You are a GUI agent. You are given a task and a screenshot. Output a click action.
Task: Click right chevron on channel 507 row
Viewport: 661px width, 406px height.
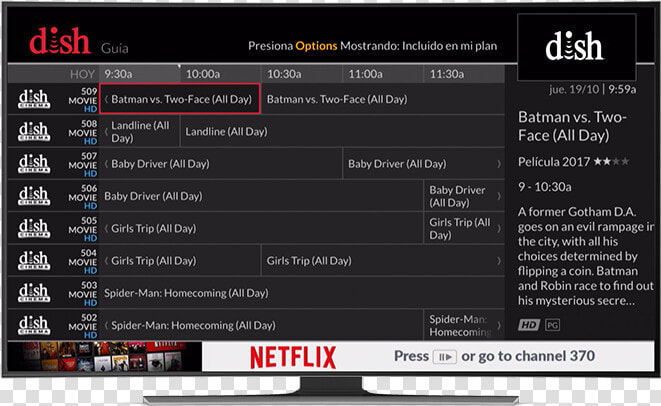click(499, 164)
